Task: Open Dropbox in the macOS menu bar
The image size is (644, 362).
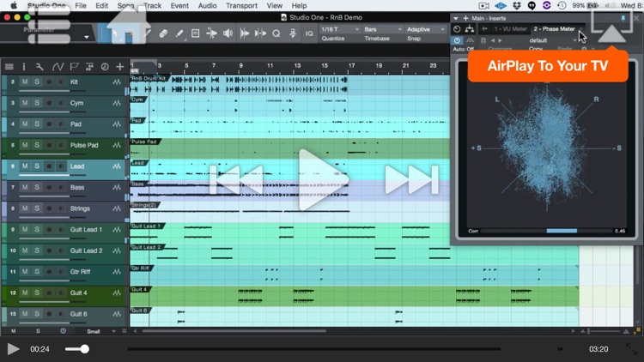Action: [x=516, y=6]
